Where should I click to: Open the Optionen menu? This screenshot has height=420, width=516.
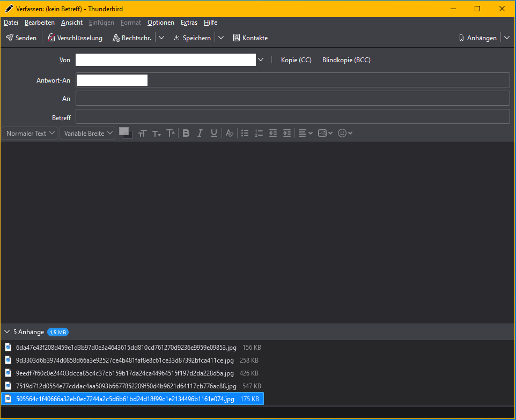[x=161, y=23]
